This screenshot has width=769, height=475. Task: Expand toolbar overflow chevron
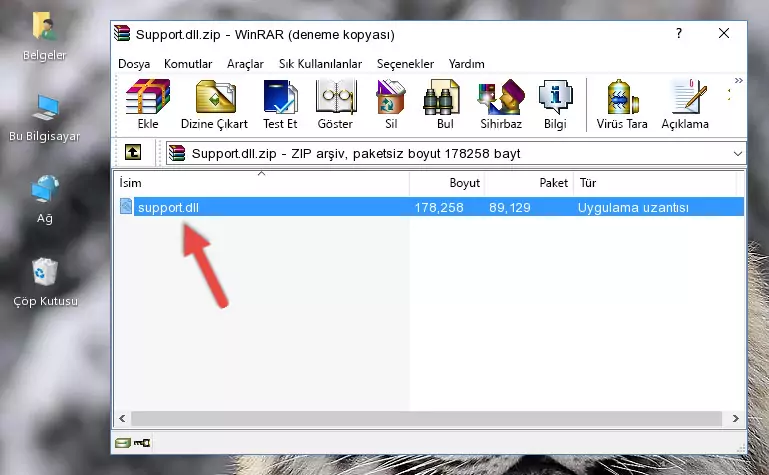(739, 80)
